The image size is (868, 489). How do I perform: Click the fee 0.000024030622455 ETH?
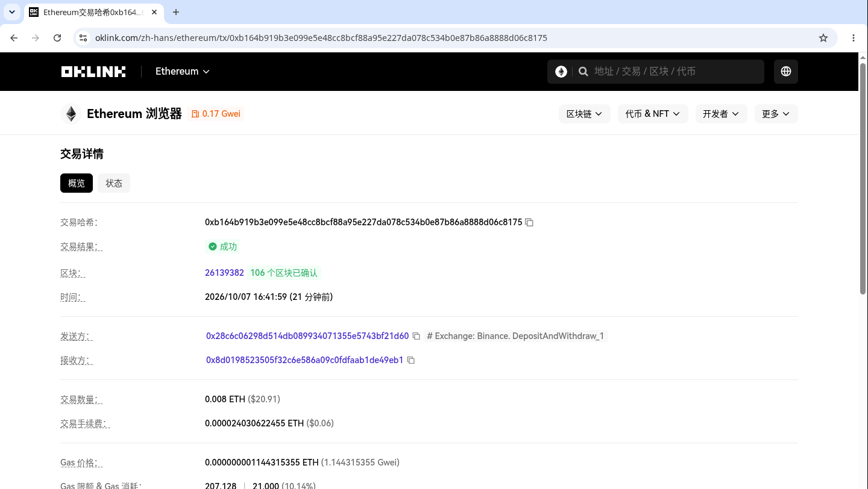pos(254,423)
